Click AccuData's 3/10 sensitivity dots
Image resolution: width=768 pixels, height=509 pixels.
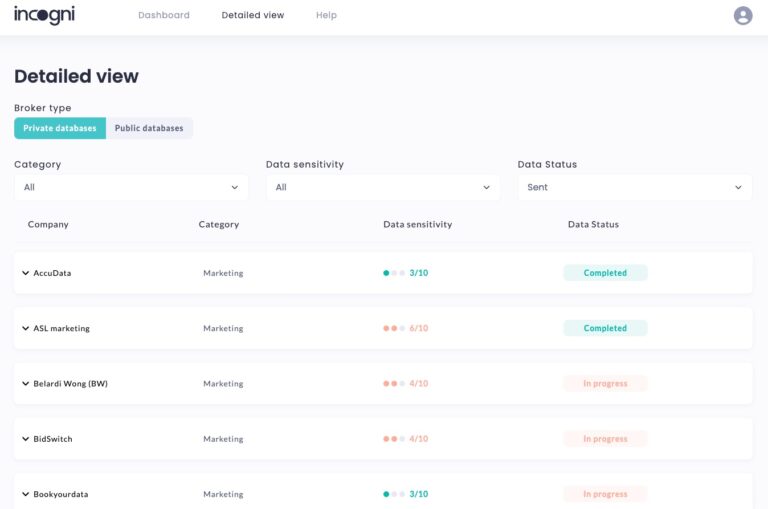tap(395, 273)
